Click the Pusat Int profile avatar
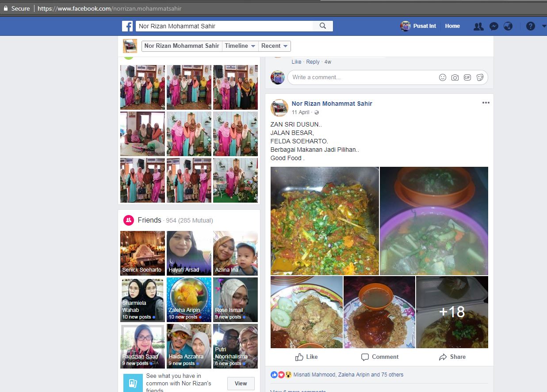Viewport: 547px width, 392px height. [x=405, y=26]
